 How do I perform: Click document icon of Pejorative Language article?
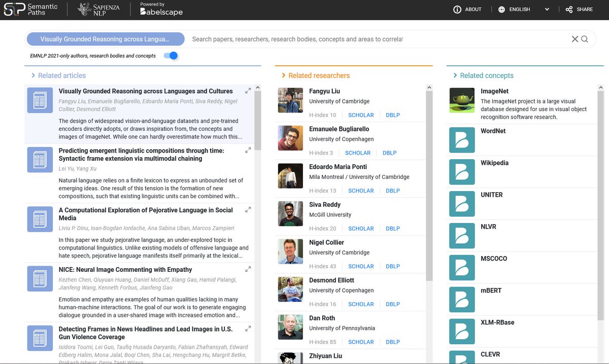tap(40, 219)
